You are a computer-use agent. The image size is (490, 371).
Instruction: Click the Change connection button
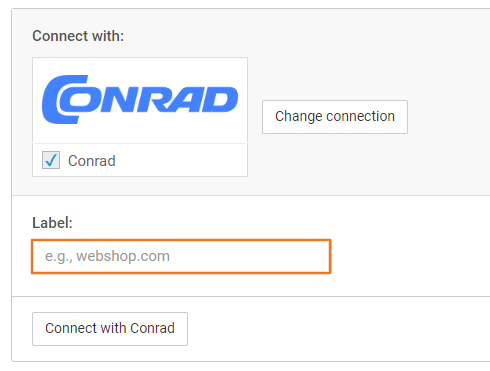[x=335, y=117]
